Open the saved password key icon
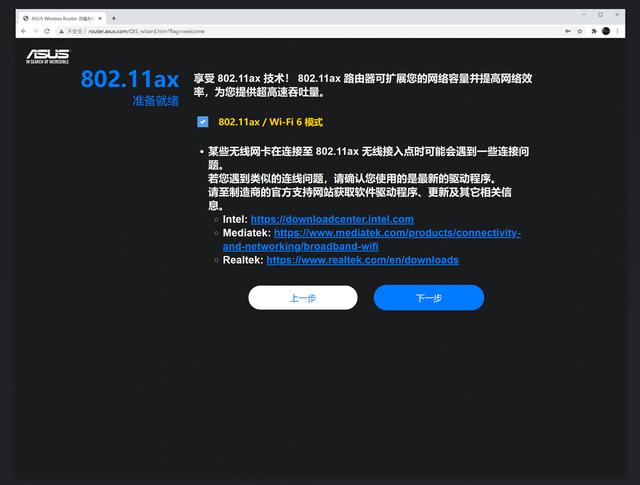Viewport: 640px width, 485px height. click(568, 31)
